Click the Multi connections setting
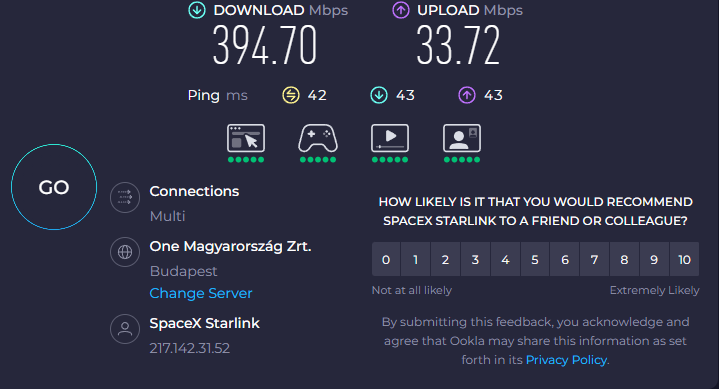The image size is (719, 389). click(x=167, y=216)
